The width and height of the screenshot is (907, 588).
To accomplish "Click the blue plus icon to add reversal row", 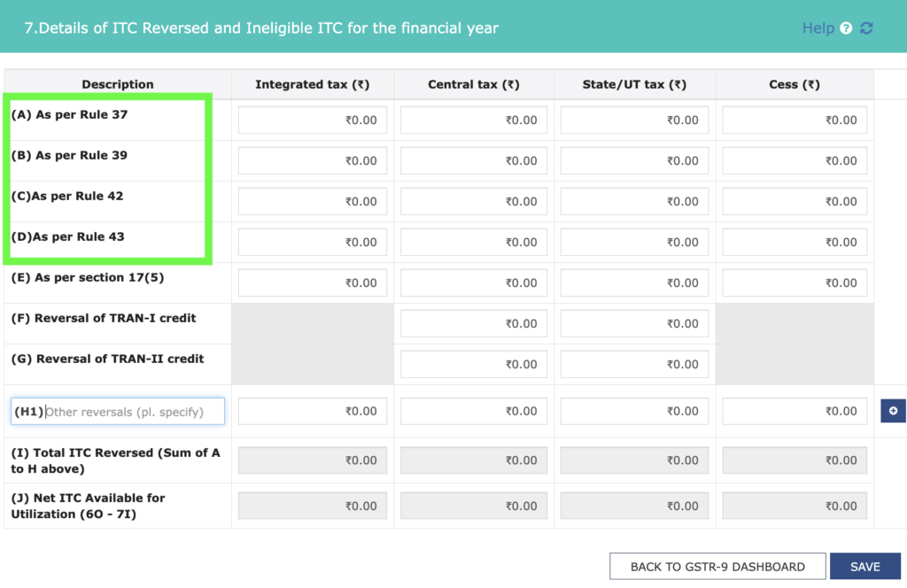I will point(895,411).
